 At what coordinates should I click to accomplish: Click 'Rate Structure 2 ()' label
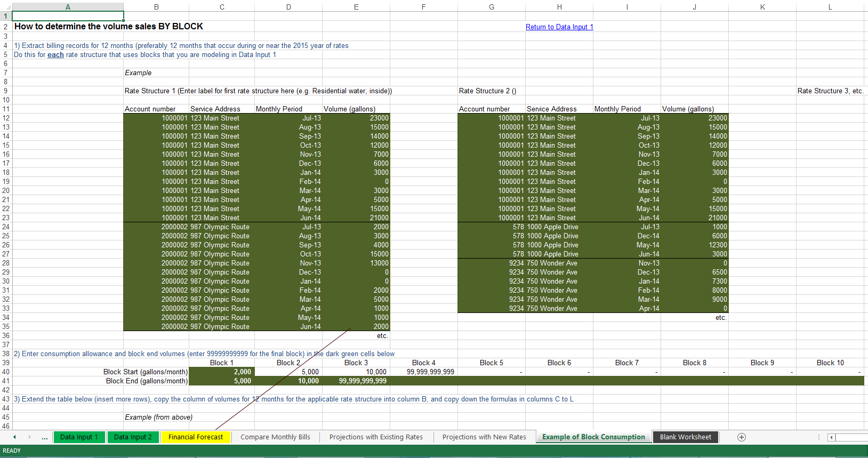tap(487, 91)
